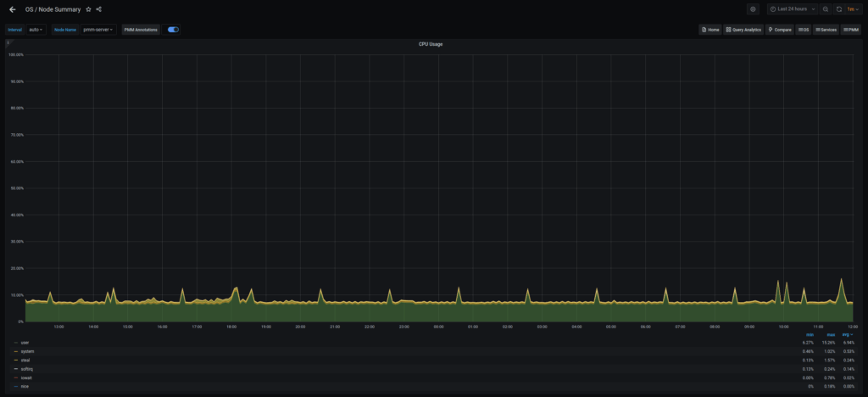Toggle the system series in legend
The height and width of the screenshot is (397, 868).
point(27,351)
